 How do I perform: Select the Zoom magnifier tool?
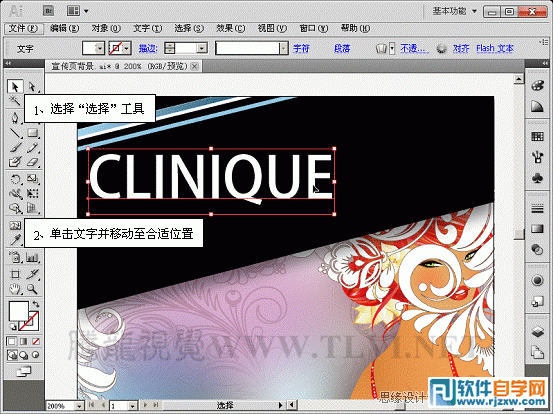pos(32,290)
